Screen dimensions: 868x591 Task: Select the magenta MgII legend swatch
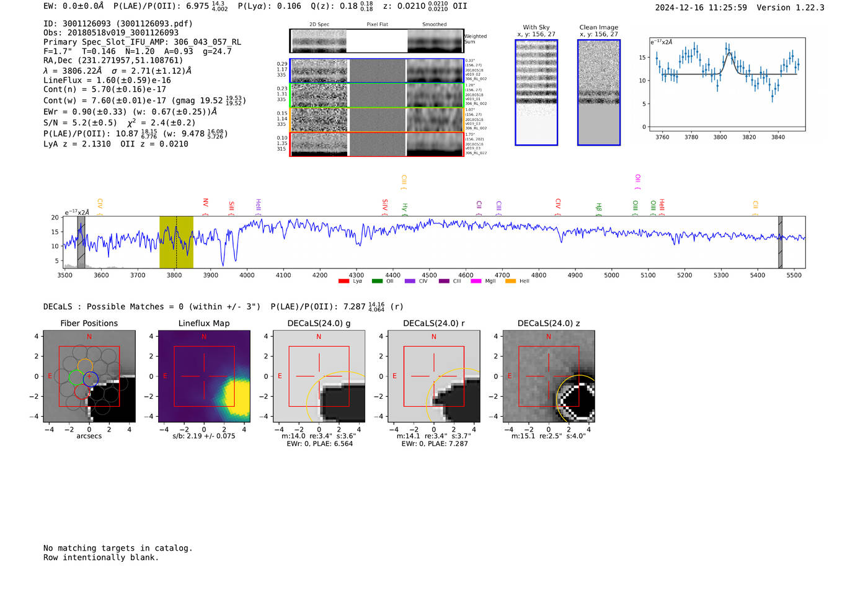[476, 282]
